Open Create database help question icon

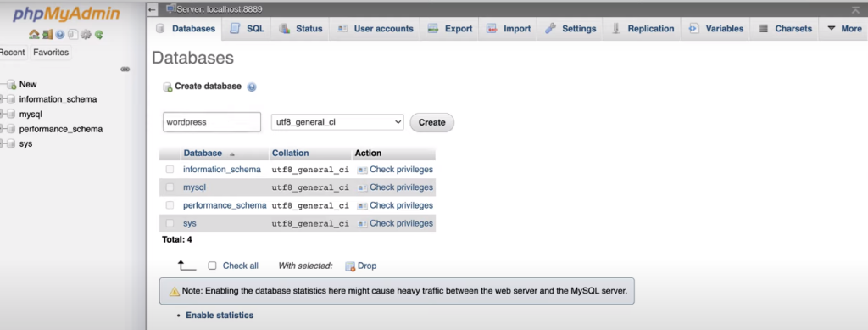click(x=251, y=87)
